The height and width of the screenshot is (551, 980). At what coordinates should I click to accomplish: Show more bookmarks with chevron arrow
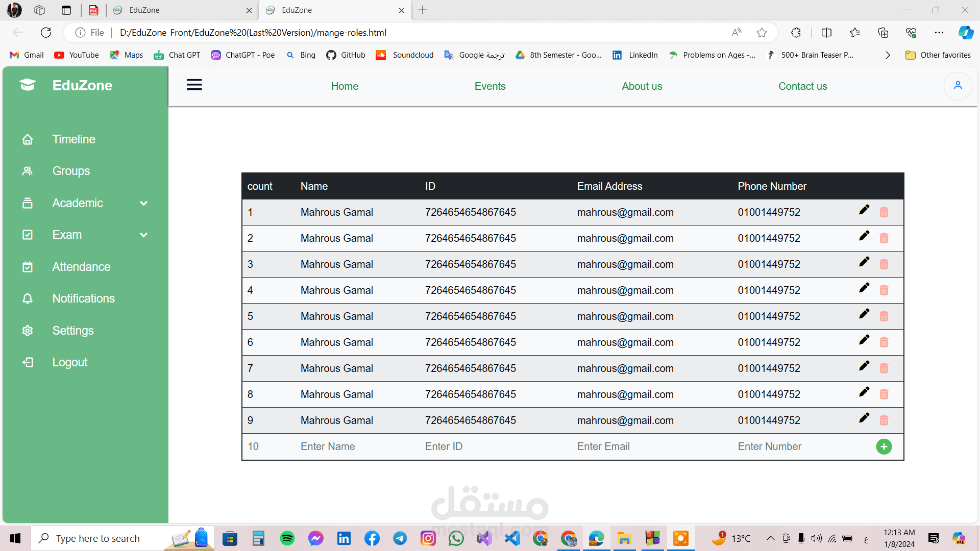888,55
